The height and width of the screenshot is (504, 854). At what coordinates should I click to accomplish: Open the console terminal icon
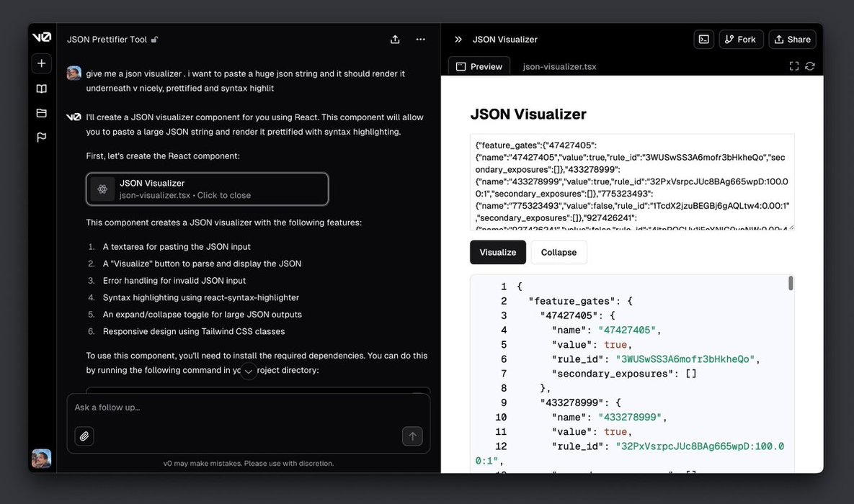pyautogui.click(x=704, y=40)
